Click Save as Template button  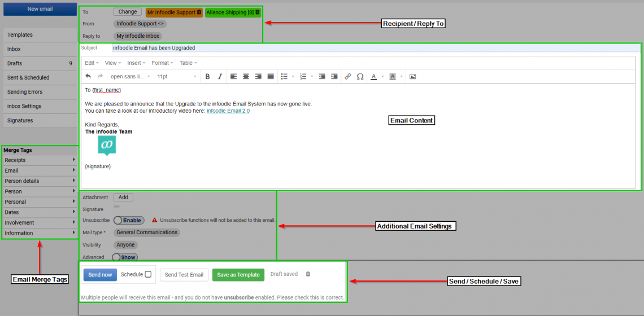tap(238, 275)
